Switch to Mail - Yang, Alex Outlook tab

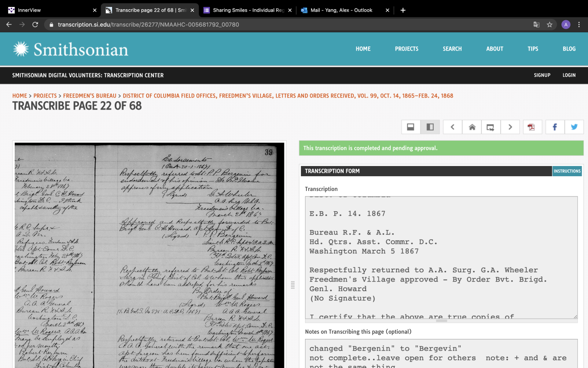point(345,10)
